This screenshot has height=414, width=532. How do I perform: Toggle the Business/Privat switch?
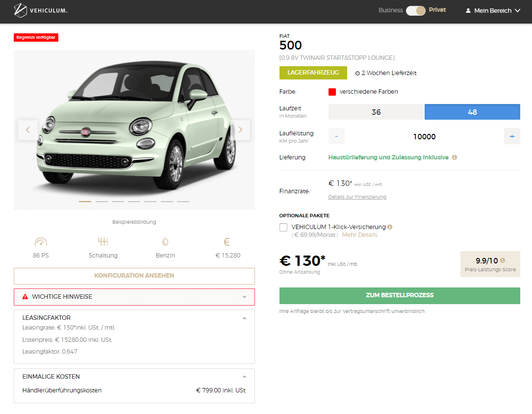pyautogui.click(x=416, y=10)
